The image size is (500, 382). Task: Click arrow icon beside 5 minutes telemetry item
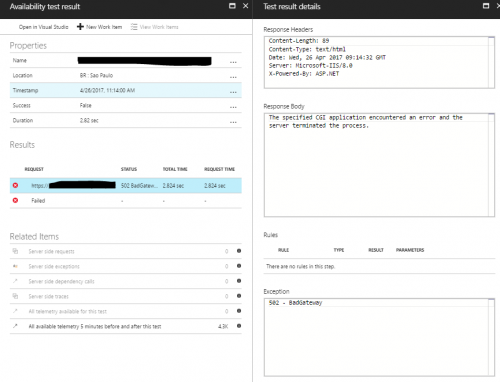(x=15, y=326)
